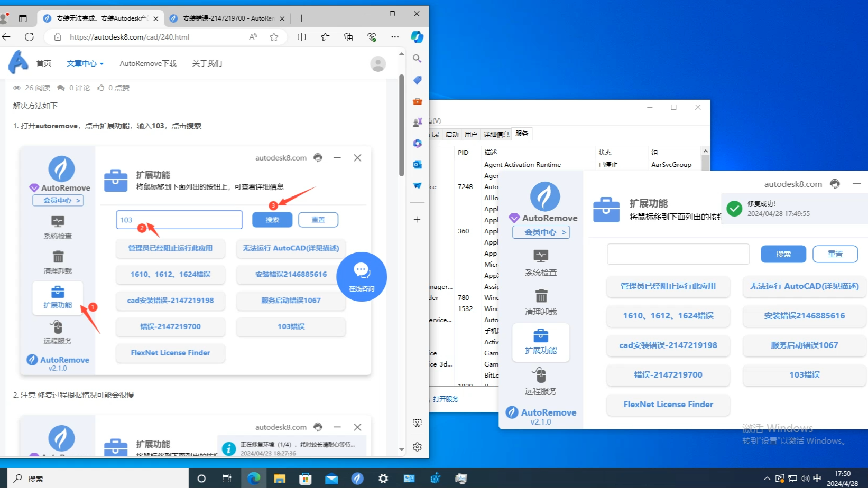Expand 会员中心 in AutoRemove app
Image resolution: width=868 pixels, height=488 pixels.
(x=541, y=232)
